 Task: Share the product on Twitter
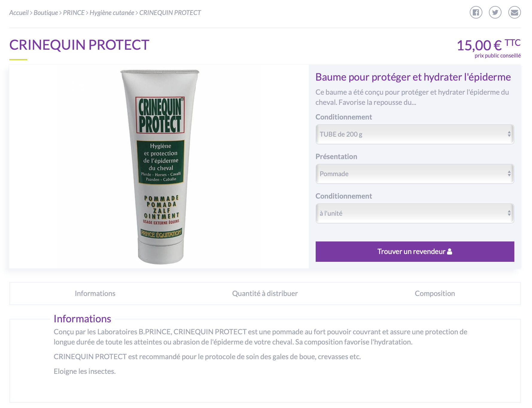pyautogui.click(x=495, y=12)
